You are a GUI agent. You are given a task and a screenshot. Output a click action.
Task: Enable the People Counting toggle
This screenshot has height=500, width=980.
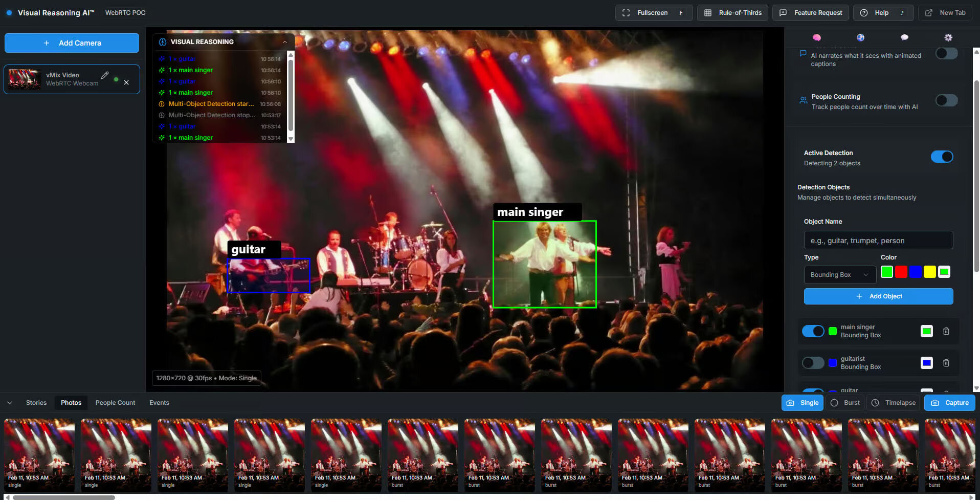click(946, 101)
